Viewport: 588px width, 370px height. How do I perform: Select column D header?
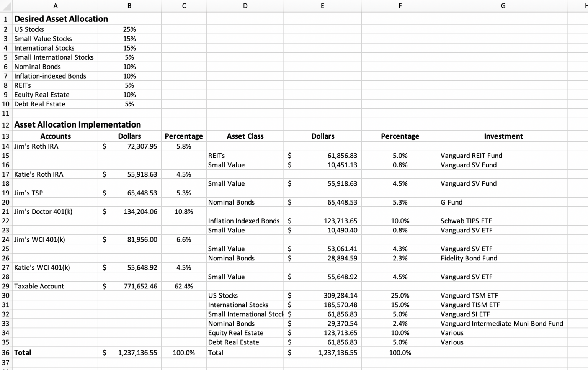point(245,6)
